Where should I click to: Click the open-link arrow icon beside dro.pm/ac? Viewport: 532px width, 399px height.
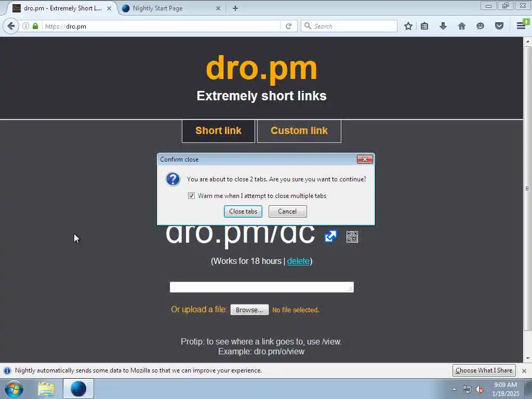tap(330, 236)
